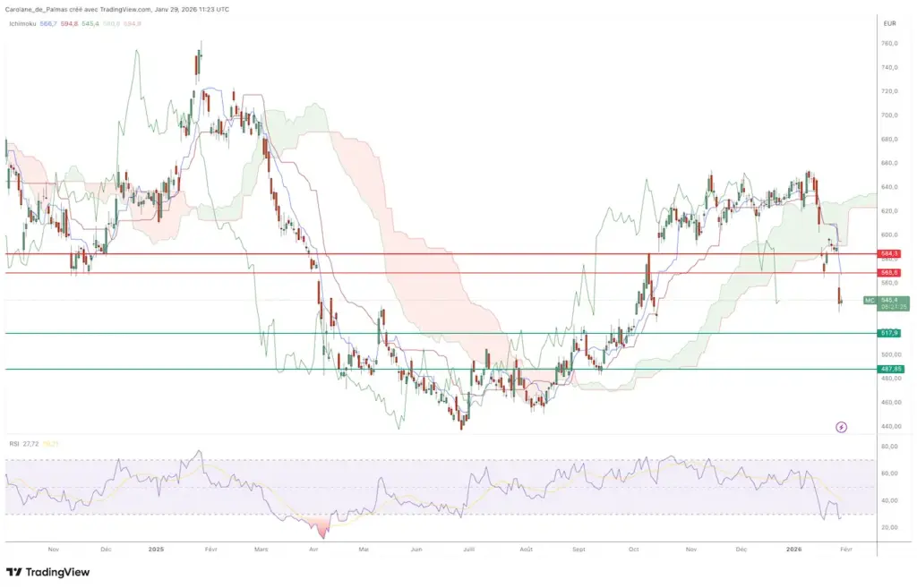
Task: Click the MC countdown badge on the price scale
Action: (x=868, y=301)
